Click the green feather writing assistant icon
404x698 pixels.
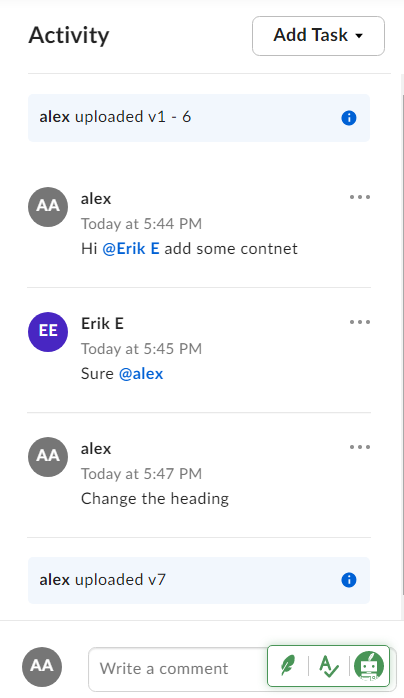point(288,666)
